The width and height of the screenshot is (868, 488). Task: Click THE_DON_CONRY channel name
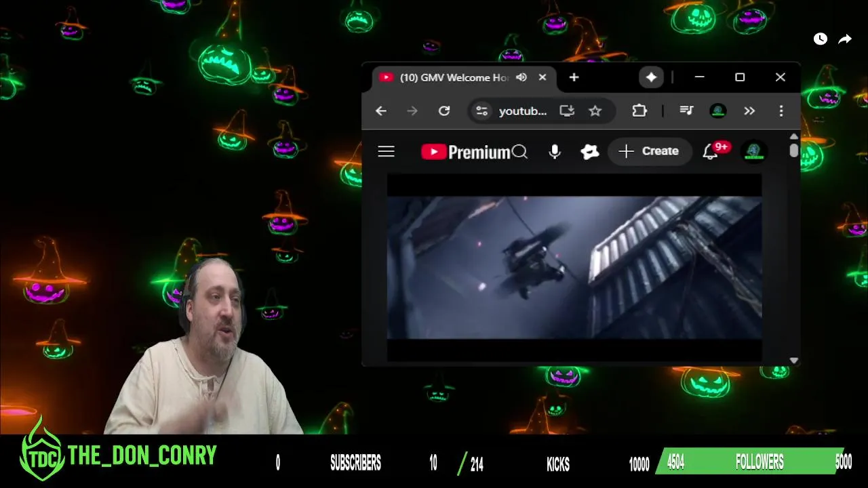click(x=142, y=455)
